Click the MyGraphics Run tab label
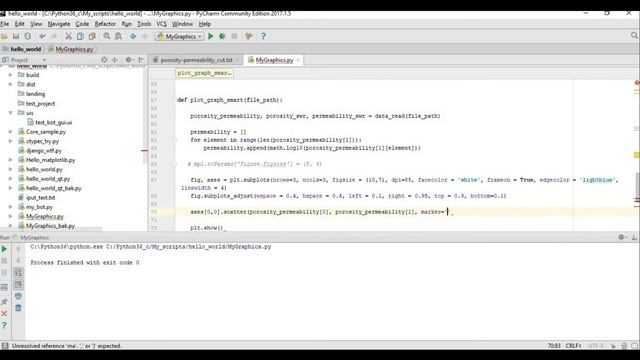The width and height of the screenshot is (640, 360). (34, 237)
